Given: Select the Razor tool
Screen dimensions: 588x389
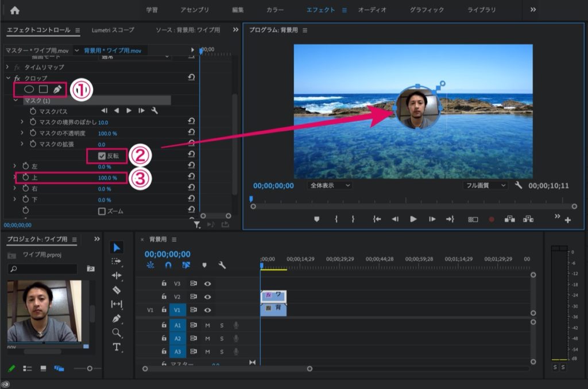Looking at the screenshot, I should (x=117, y=290).
